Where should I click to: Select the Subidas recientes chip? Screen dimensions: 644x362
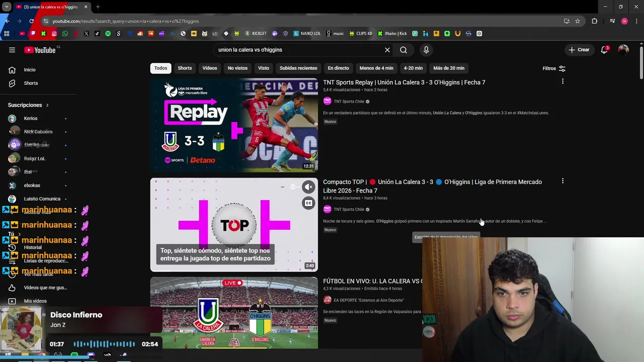[x=298, y=68]
